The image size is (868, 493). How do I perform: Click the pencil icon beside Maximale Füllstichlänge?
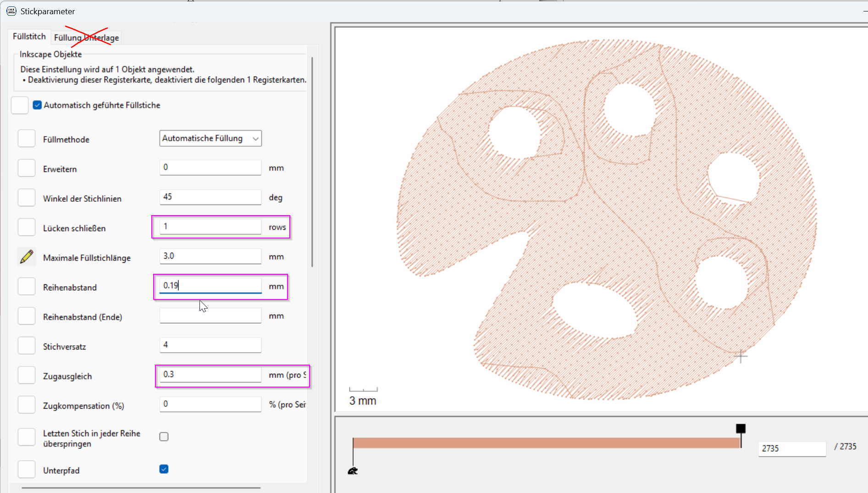pos(27,257)
